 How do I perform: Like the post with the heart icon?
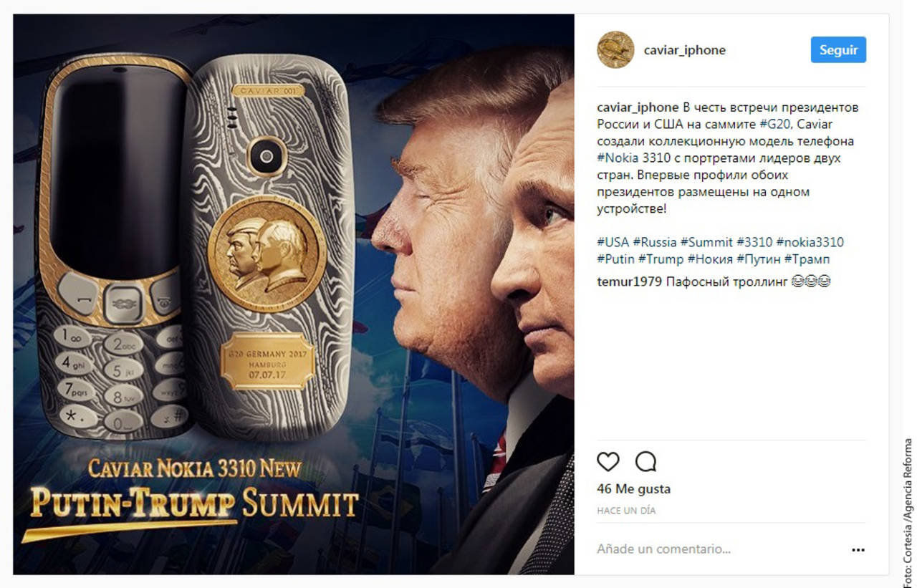coord(608,462)
